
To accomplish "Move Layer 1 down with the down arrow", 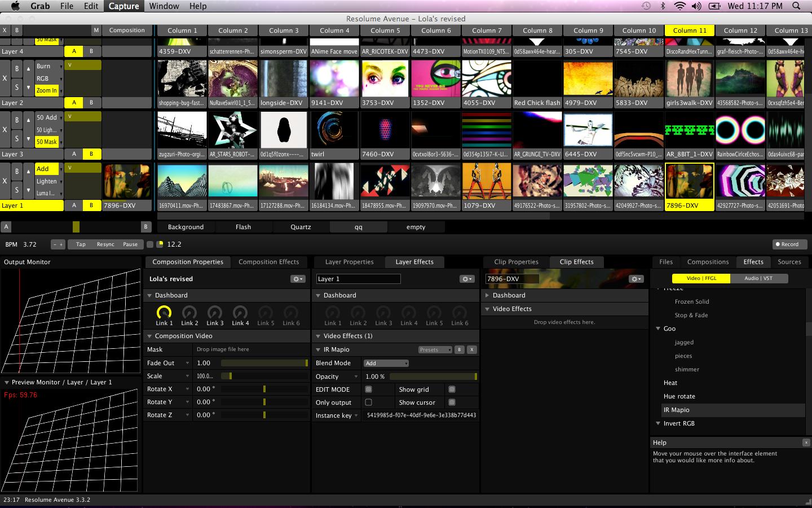I will (28, 190).
